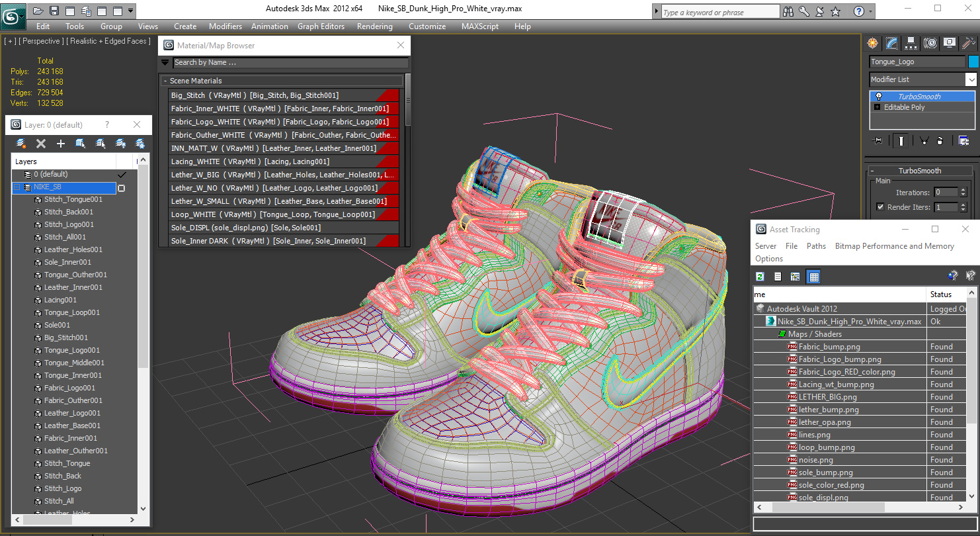Image resolution: width=980 pixels, height=536 pixels.
Task: Click the Delete layer X icon
Action: pyautogui.click(x=41, y=143)
